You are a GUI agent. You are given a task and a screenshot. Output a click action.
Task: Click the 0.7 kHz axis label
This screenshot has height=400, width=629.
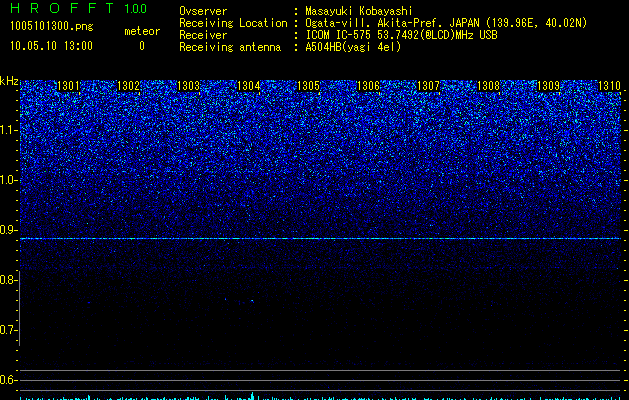click(8, 330)
